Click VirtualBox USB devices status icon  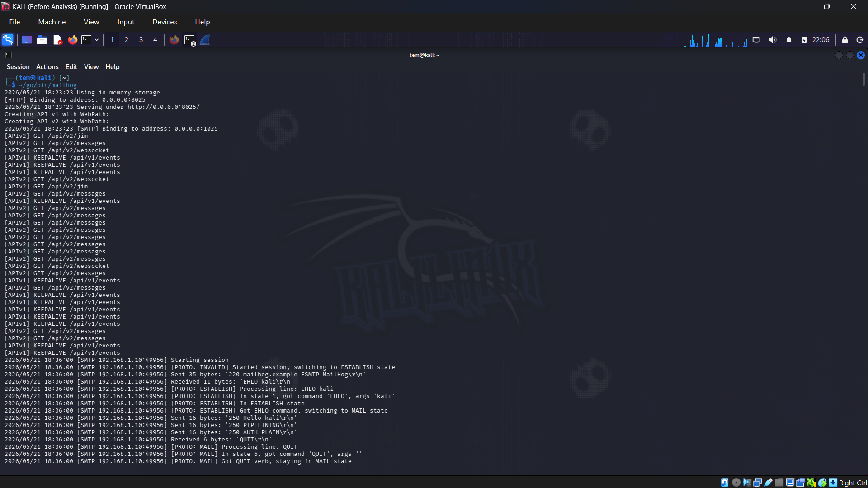coord(768,483)
